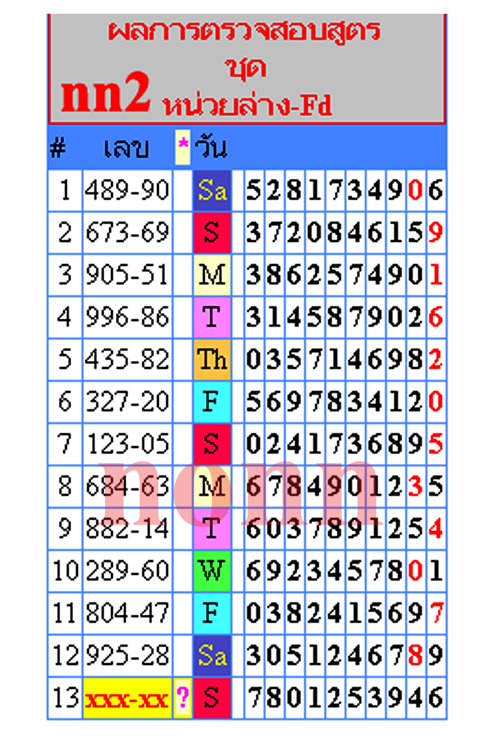
Task: Select the yellow xxx-xx prediction cell
Action: coord(127,698)
